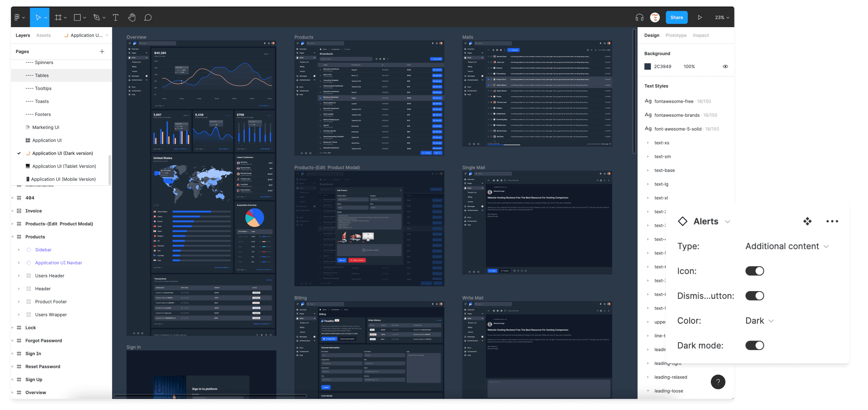Click the help question mark button

click(x=718, y=382)
